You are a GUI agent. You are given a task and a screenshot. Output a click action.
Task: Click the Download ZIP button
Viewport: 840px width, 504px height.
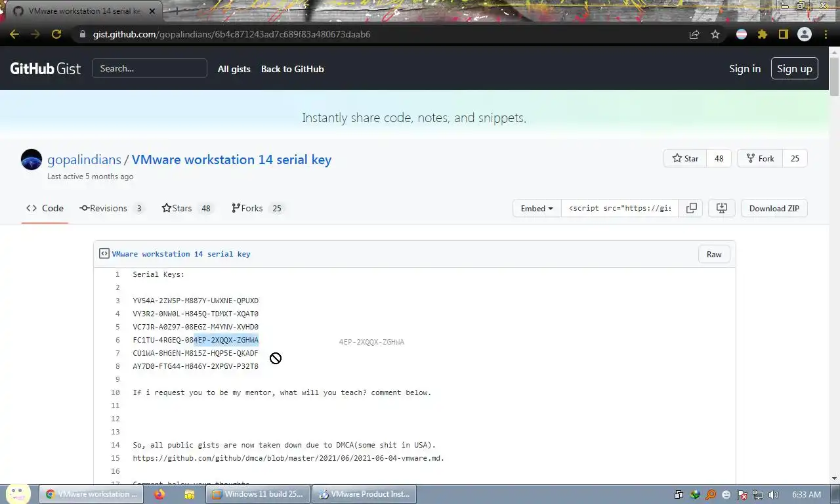pyautogui.click(x=774, y=208)
